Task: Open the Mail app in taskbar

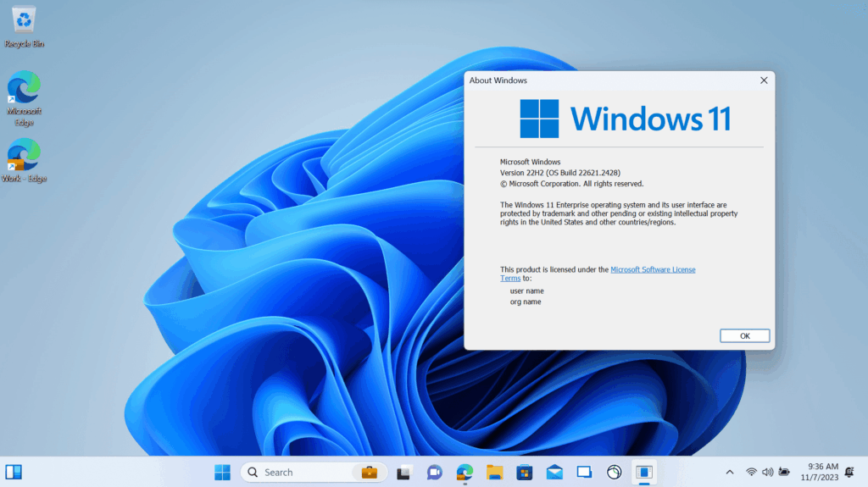Action: pos(554,472)
